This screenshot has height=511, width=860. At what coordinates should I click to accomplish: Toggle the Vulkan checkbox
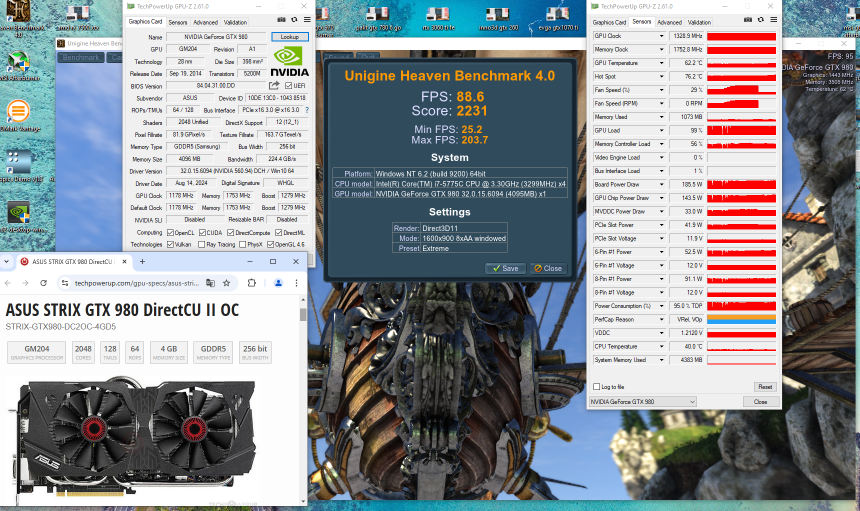171,245
